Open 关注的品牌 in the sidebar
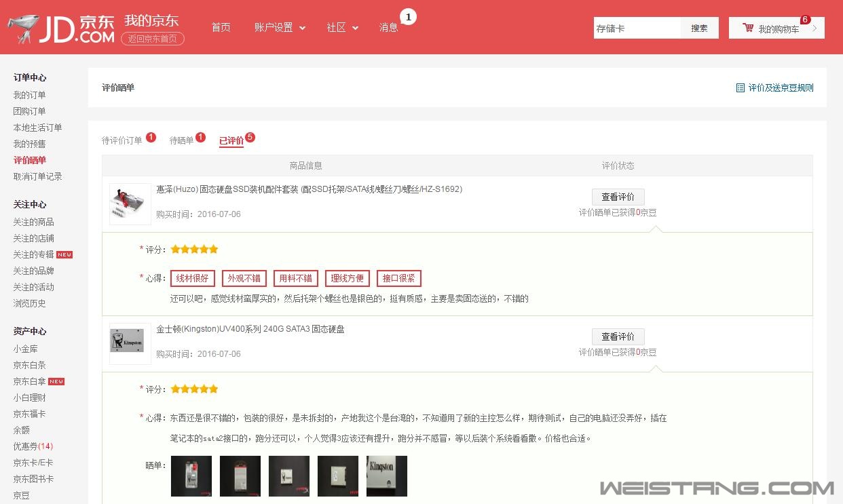Image resolution: width=843 pixels, height=504 pixels. pyautogui.click(x=34, y=271)
